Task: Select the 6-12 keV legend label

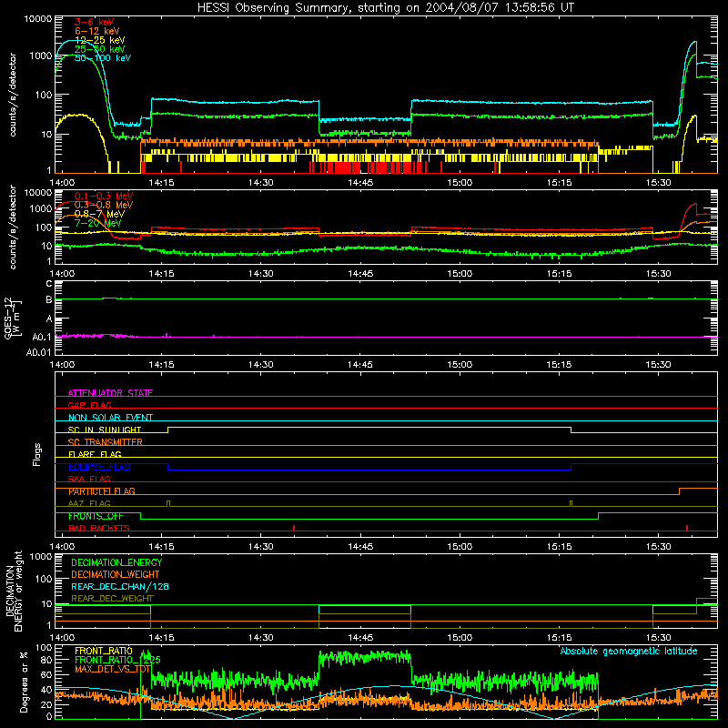Action: [x=96, y=31]
